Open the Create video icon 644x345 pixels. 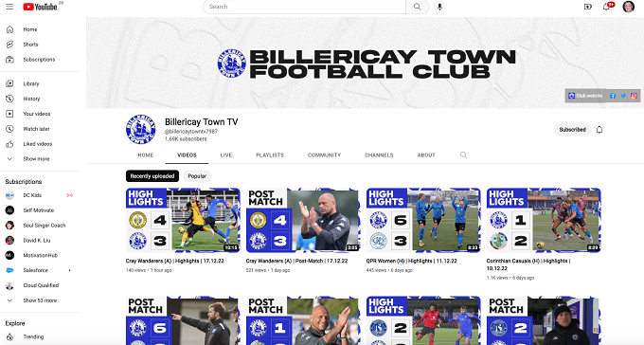pos(588,7)
